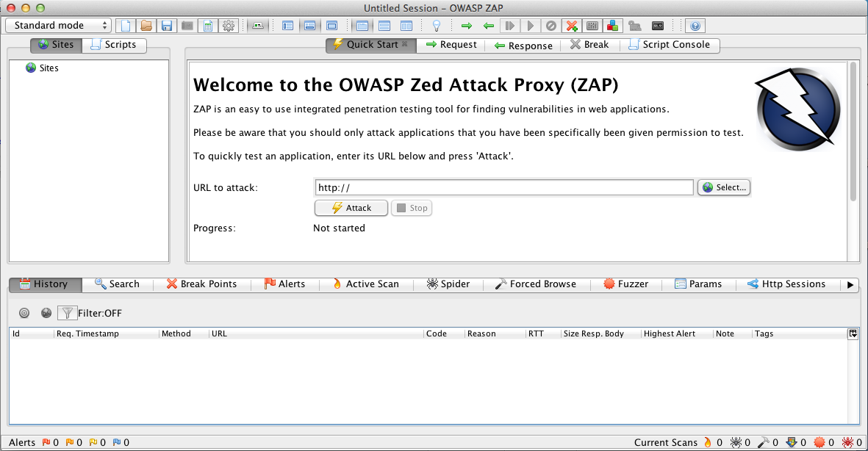Open the Spider tab
868x451 pixels.
448,284
